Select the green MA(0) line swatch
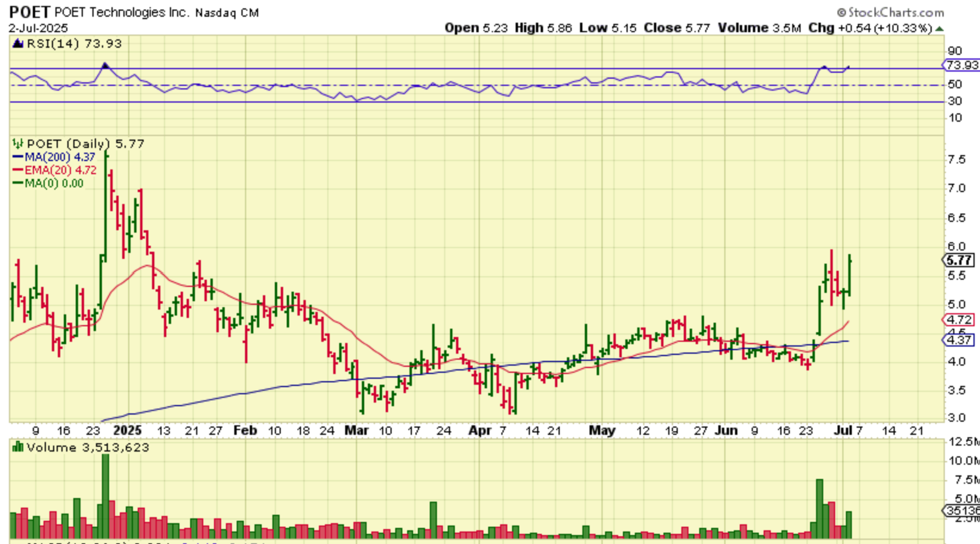 (18, 184)
